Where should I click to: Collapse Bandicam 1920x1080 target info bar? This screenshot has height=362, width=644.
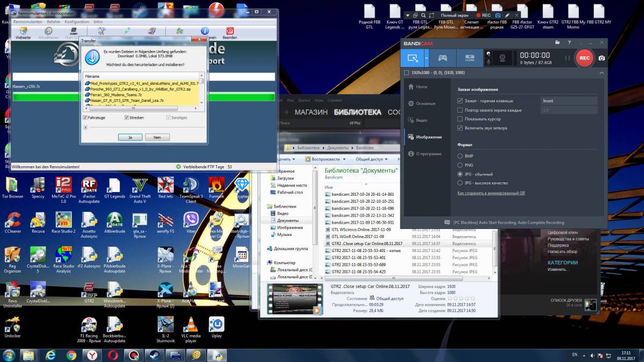coord(602,72)
